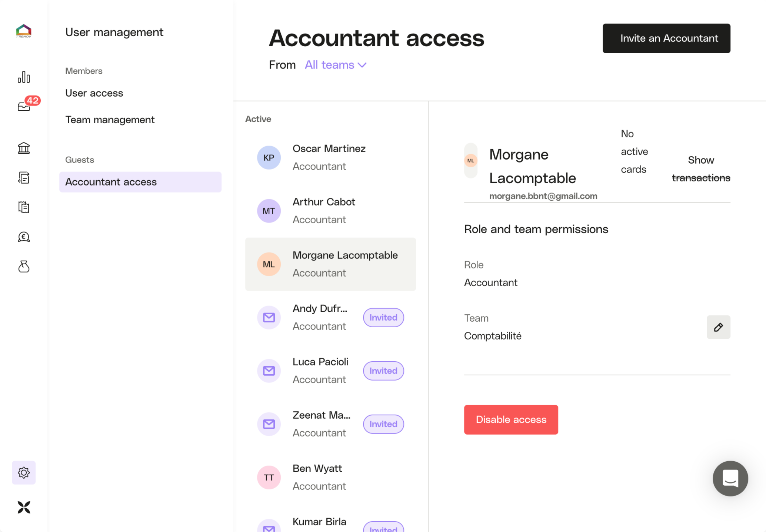Screen dimensions: 766x532
Task: Open the bar chart dashboard icon
Action: click(24, 77)
